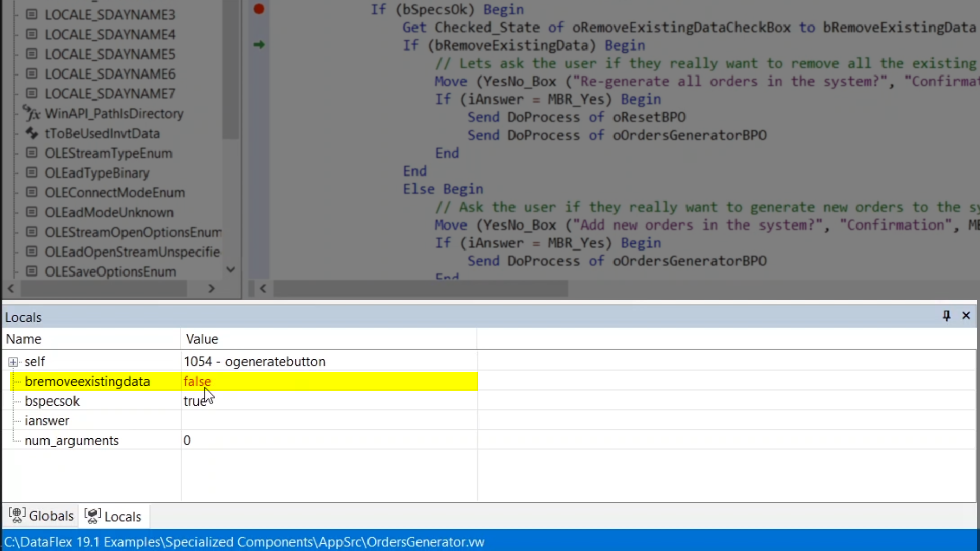Expand the self variable node

click(x=13, y=362)
